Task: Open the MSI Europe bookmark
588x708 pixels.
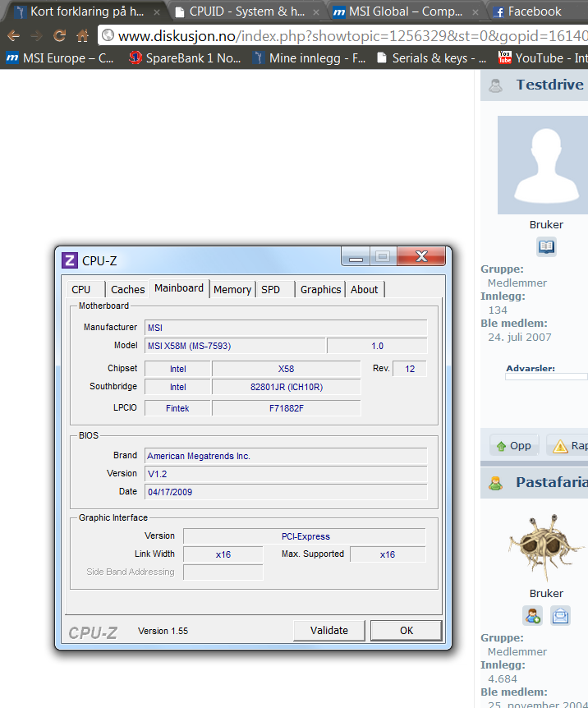Action: [60, 58]
